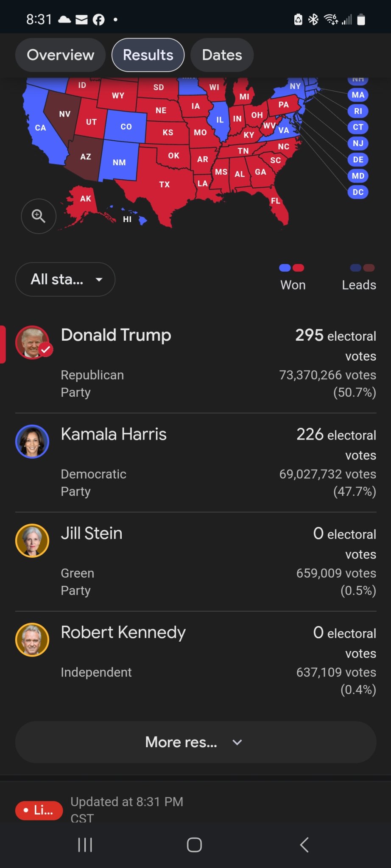The image size is (391, 868).
Task: Tap the red Live badge
Action: [39, 810]
